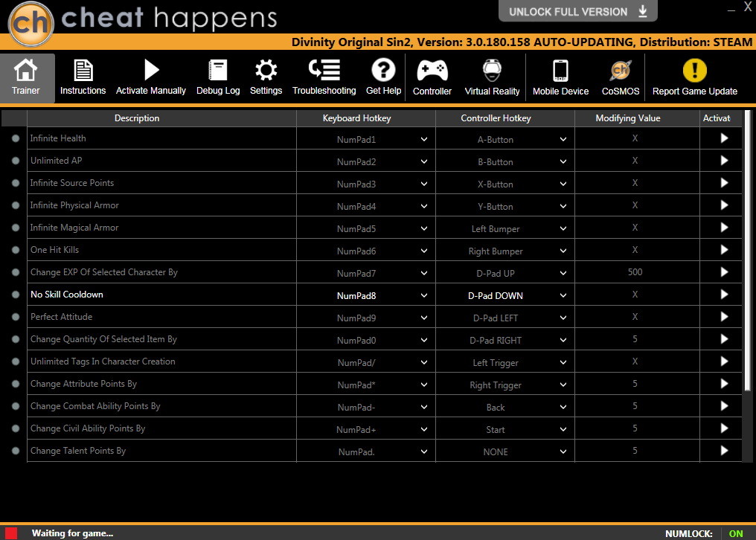756x540 pixels.
Task: Activate Infinite Magical Armor arrow
Action: click(724, 228)
